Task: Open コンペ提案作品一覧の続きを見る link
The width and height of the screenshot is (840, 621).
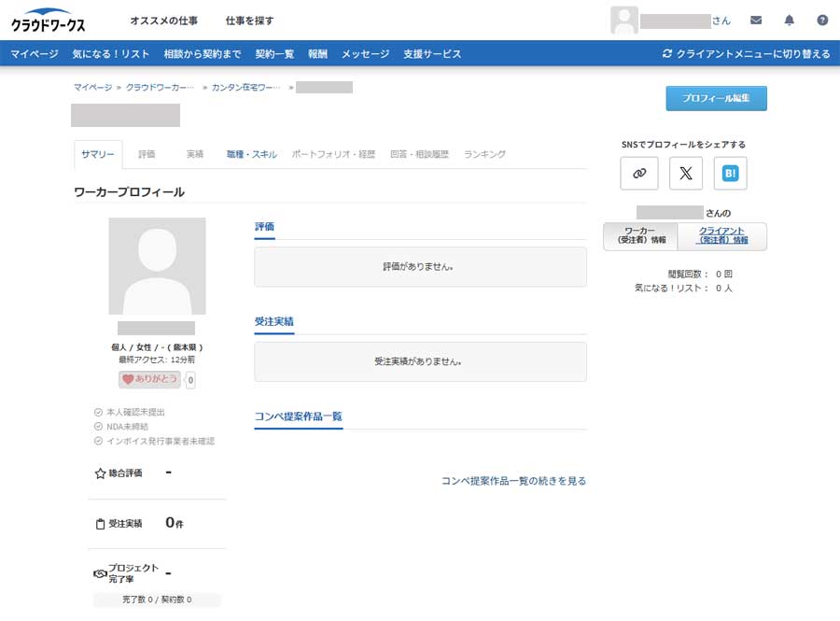Action: coord(513,481)
